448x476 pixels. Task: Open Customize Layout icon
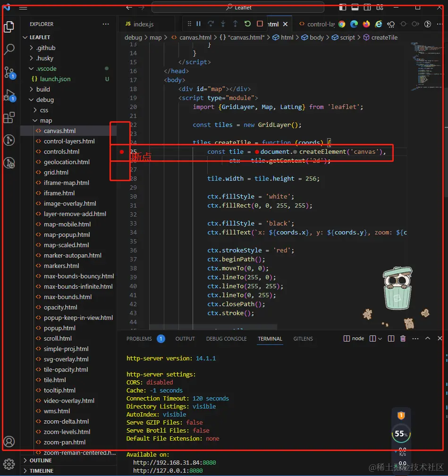tap(380, 7)
